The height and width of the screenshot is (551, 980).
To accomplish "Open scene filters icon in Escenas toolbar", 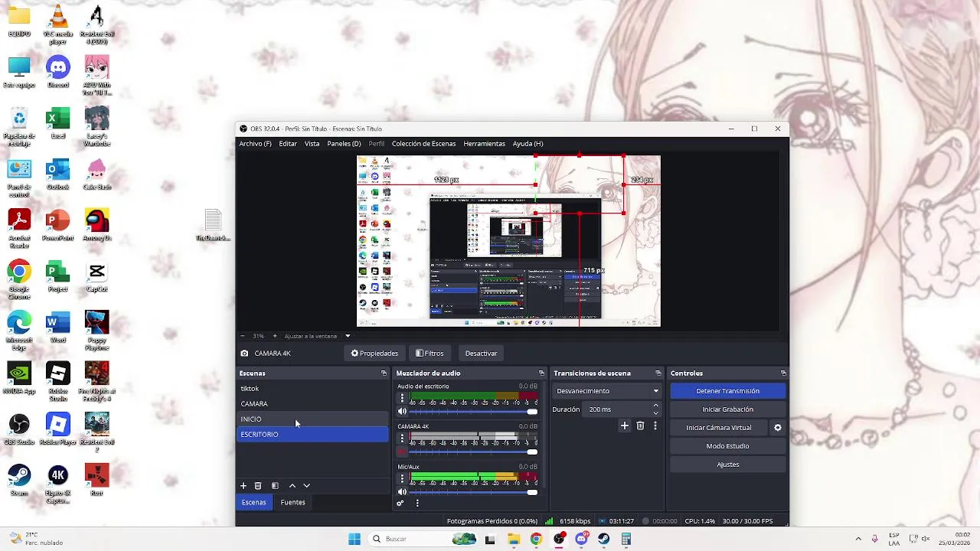I will point(275,486).
